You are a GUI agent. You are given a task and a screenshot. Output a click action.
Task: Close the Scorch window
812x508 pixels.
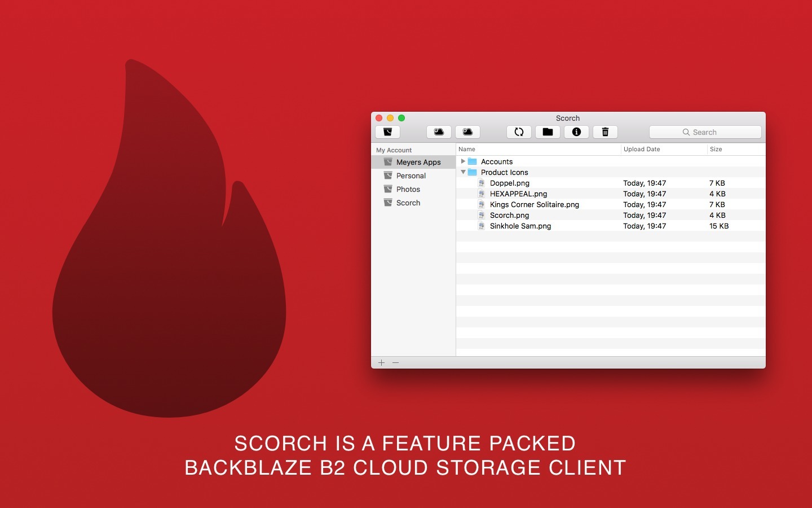tap(379, 118)
